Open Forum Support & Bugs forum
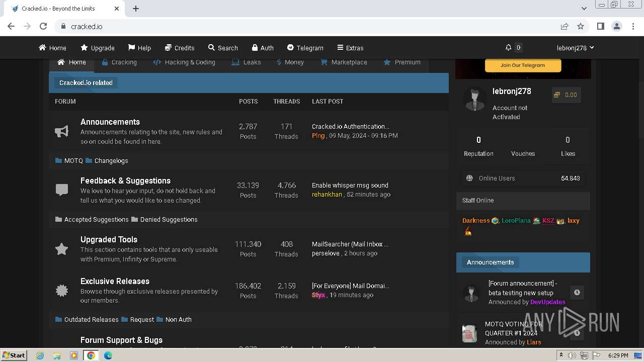The height and width of the screenshot is (362, 644). pos(121,340)
